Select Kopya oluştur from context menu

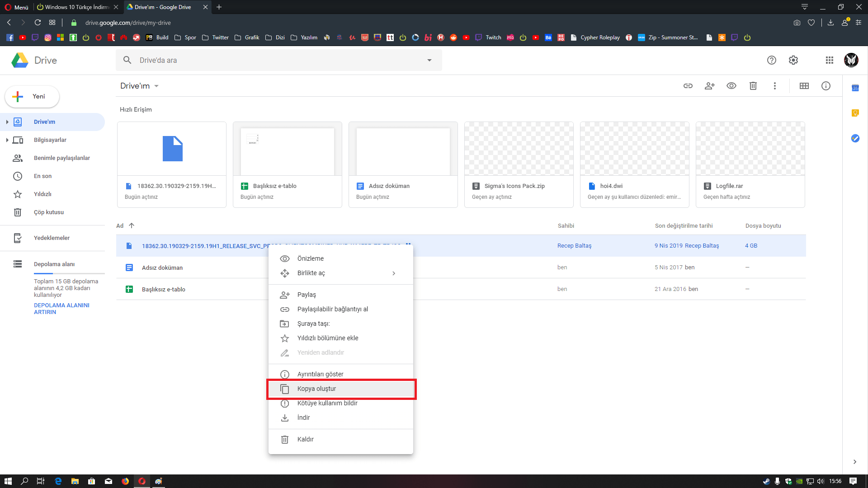click(x=316, y=389)
